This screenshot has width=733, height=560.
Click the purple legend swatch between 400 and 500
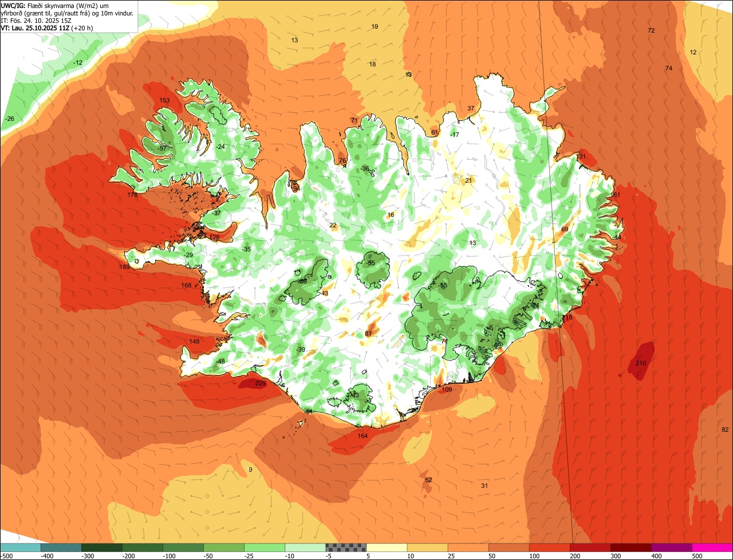point(672,548)
